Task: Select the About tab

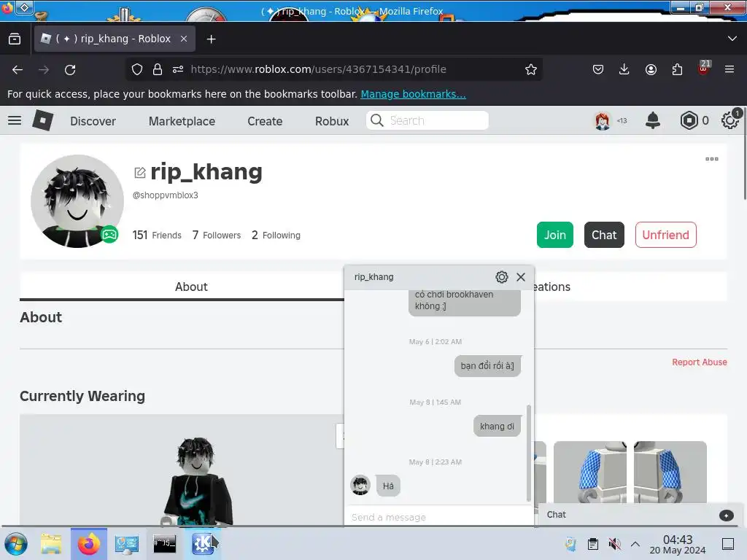Action: tap(191, 287)
